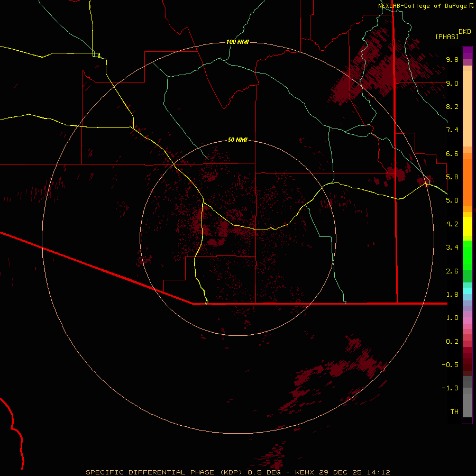Click the light peach band of the color bar
This screenshot has height=476, width=476.
pos(467,108)
